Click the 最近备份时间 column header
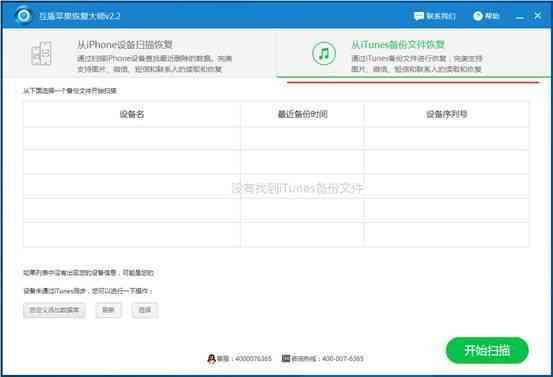 pyautogui.click(x=303, y=114)
